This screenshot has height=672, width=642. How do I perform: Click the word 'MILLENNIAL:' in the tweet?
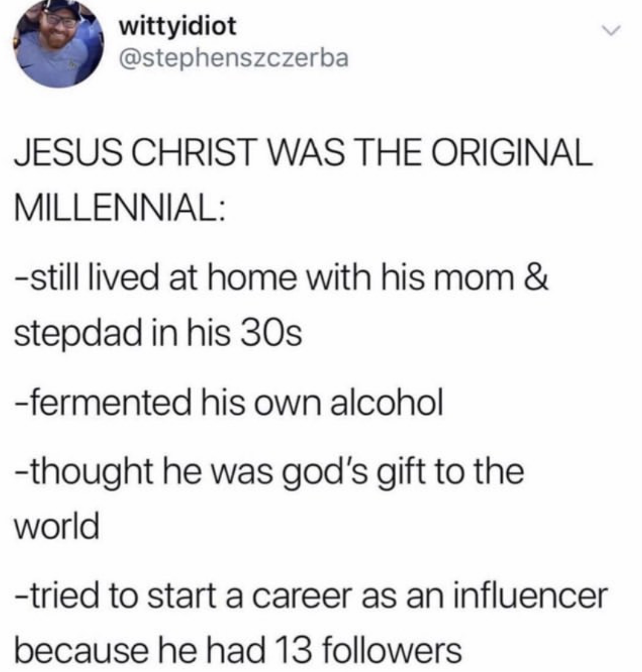coord(119,208)
